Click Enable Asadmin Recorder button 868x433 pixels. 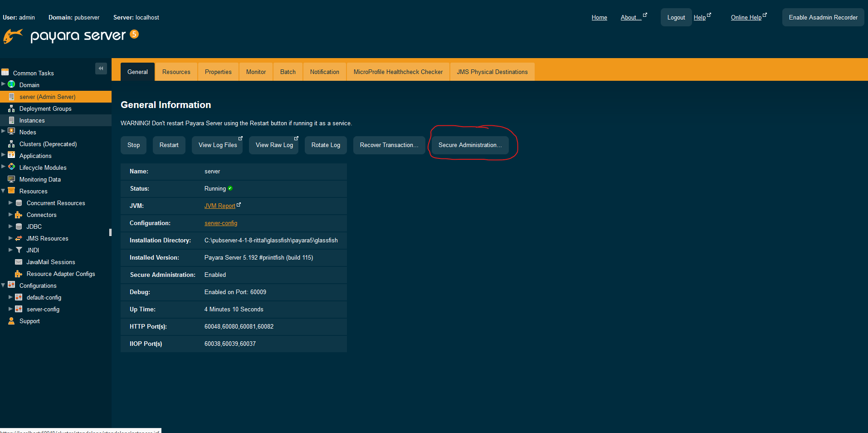click(x=823, y=17)
